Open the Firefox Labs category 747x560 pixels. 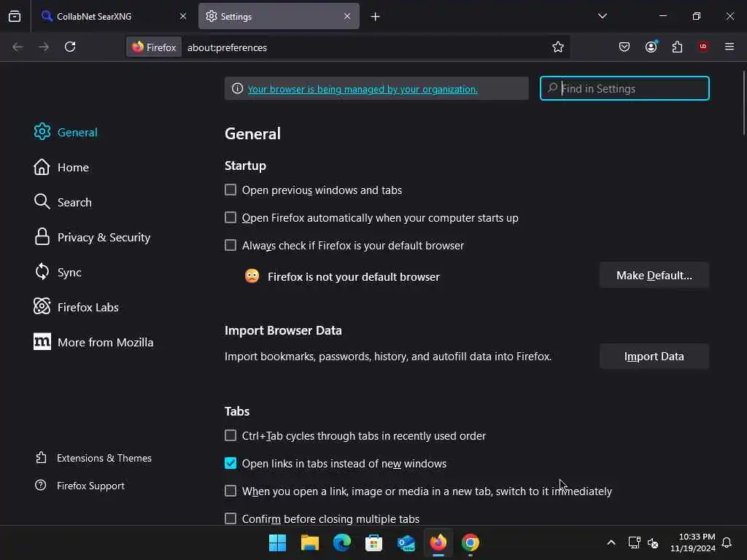[x=76, y=307]
